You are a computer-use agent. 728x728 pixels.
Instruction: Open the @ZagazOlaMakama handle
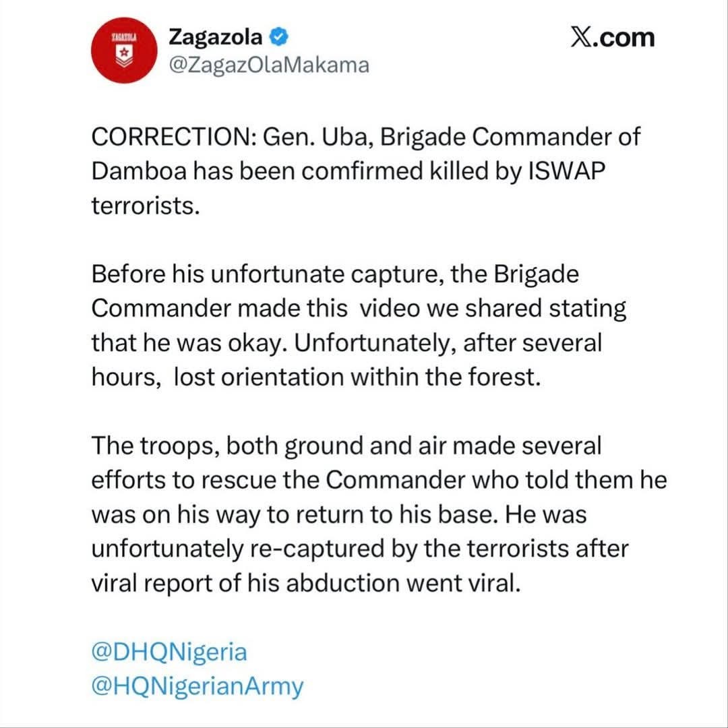(x=268, y=65)
